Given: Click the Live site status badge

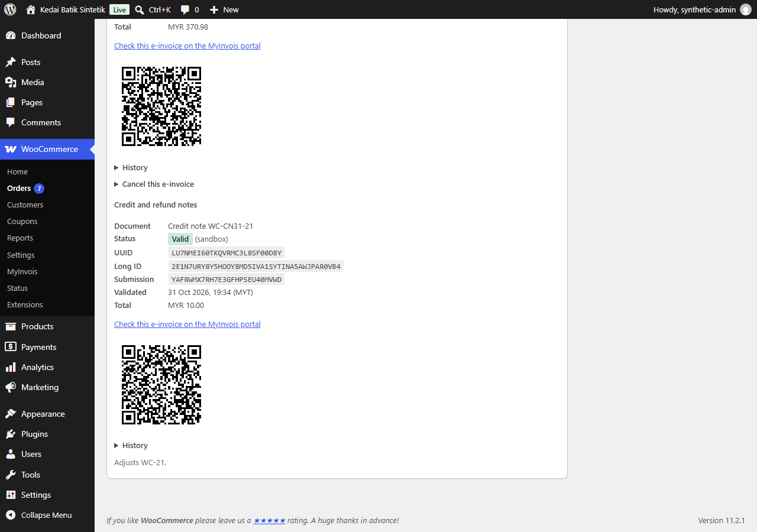Looking at the screenshot, I should (119, 9).
